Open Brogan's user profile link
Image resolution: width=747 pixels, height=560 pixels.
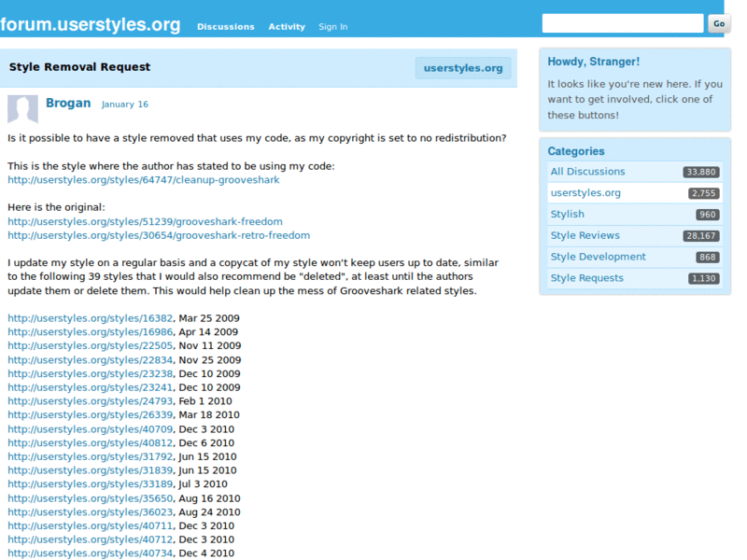68,103
